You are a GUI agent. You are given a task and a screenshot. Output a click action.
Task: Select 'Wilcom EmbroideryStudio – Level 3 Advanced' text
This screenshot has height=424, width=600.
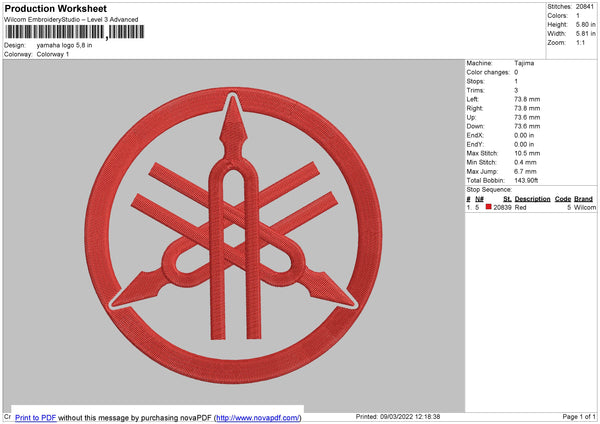(x=71, y=20)
